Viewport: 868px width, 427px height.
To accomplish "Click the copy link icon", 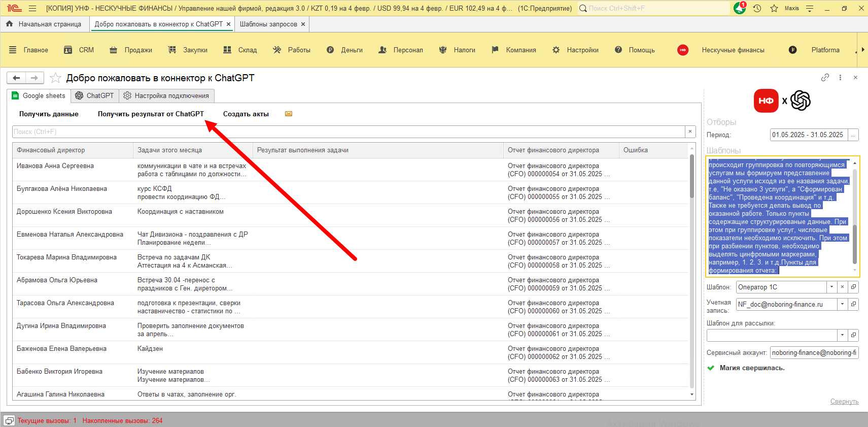I will [x=825, y=78].
